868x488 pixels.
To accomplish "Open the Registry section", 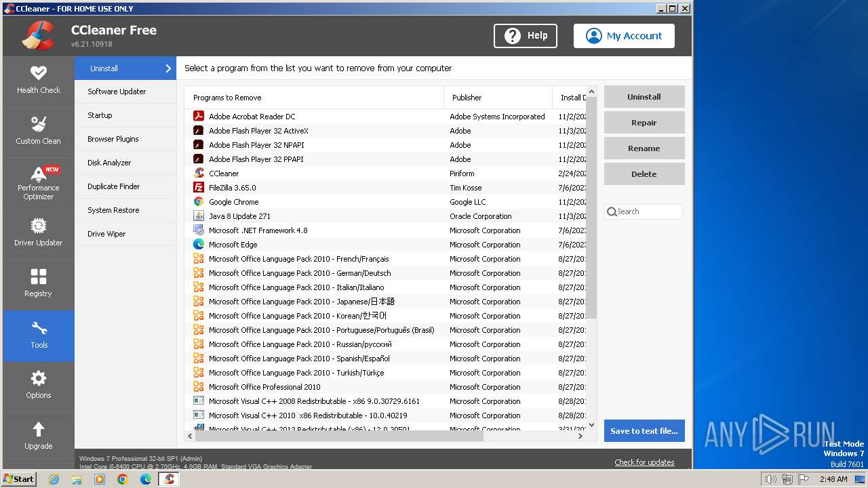I will pyautogui.click(x=39, y=285).
